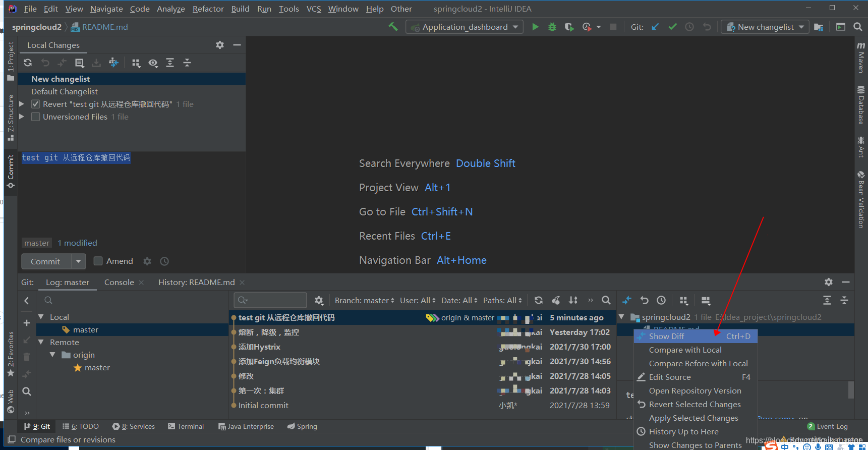Click the plus New Branch icon

coord(27,323)
